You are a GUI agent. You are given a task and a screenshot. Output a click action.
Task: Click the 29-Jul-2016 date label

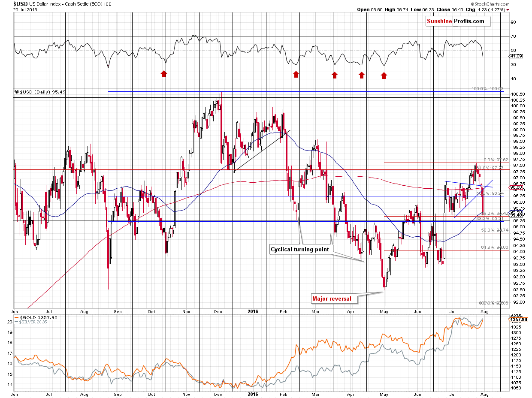(x=24, y=9)
